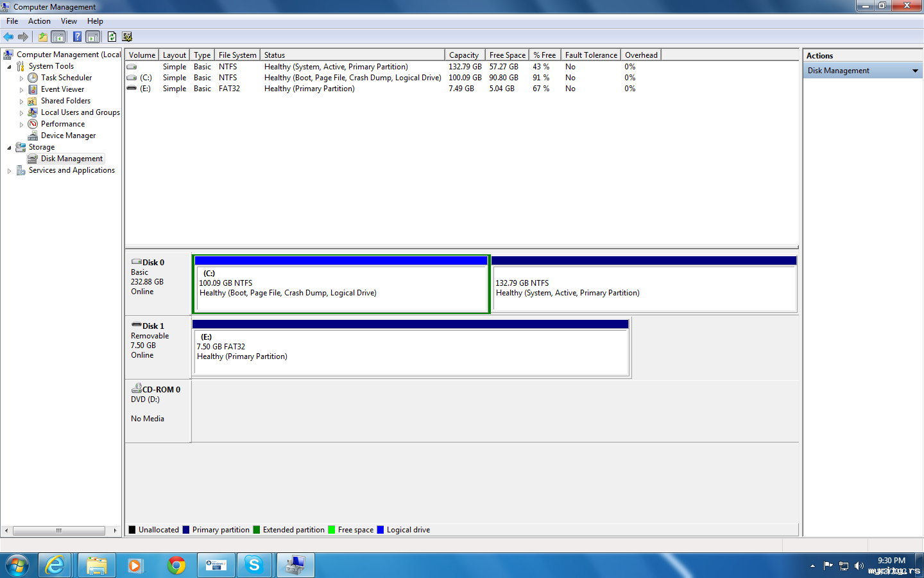Expand Services and Applications node
924x578 pixels.
[9, 171]
